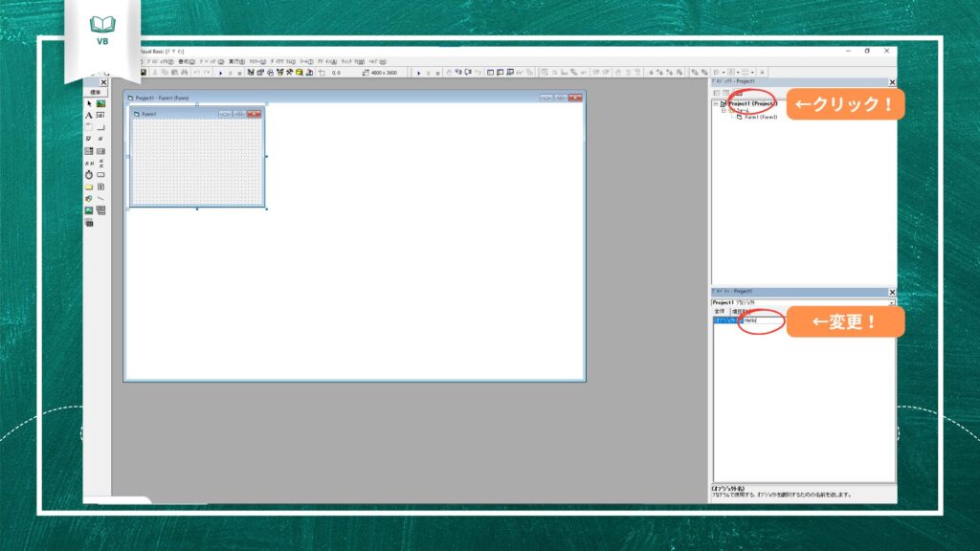980x551 pixels.
Task: Open the ツール(T) Tools menu
Action: tap(306, 62)
